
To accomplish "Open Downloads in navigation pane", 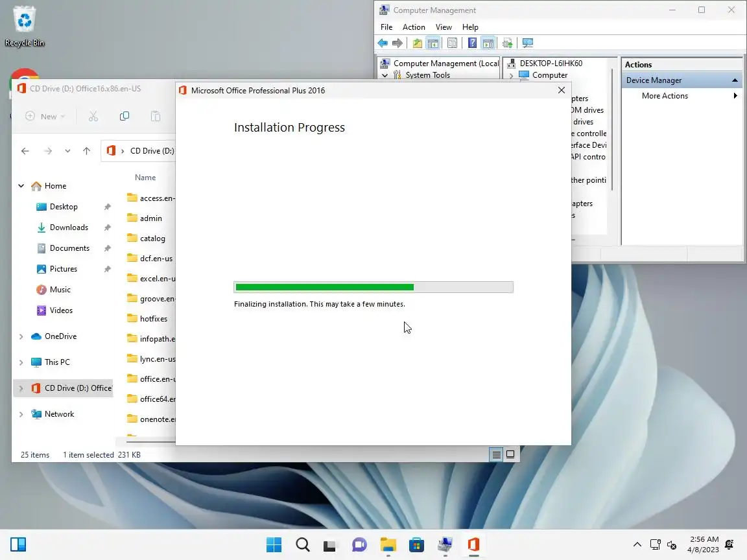I will point(69,227).
